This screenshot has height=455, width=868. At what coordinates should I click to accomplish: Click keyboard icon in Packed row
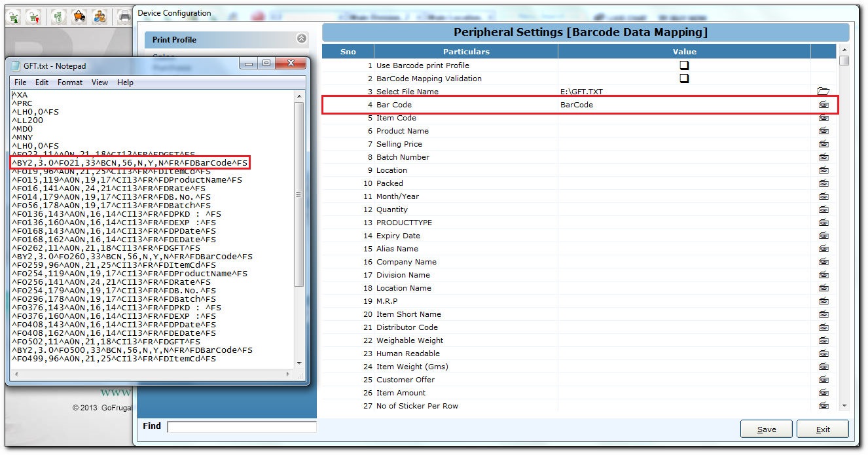coord(823,183)
